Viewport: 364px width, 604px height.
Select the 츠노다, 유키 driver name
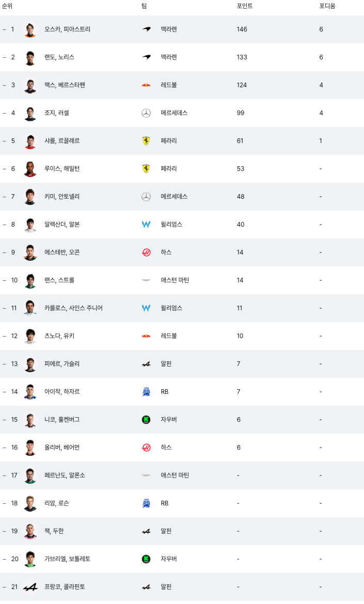[x=59, y=336]
